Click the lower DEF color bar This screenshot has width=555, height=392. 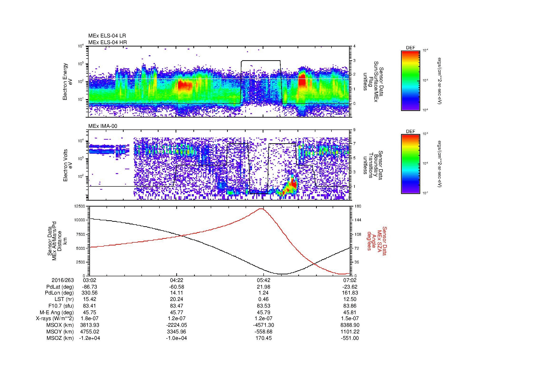pyautogui.click(x=410, y=164)
